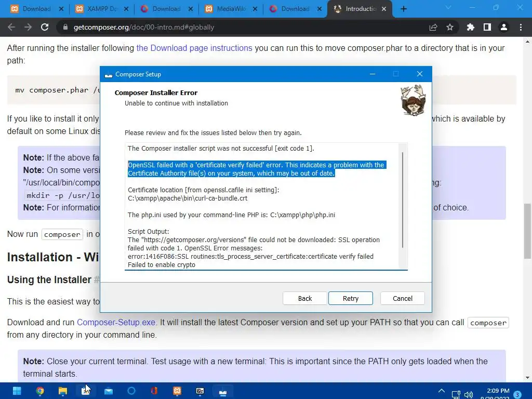The height and width of the screenshot is (399, 532).
Task: Open File Explorer from the taskbar
Action: pos(63,391)
